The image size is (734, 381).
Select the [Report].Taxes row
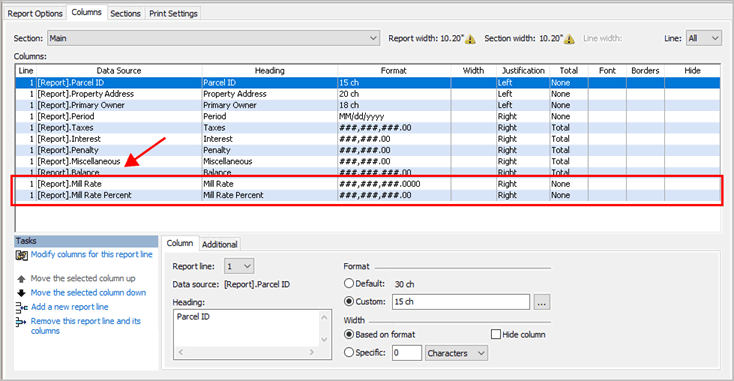[367, 128]
